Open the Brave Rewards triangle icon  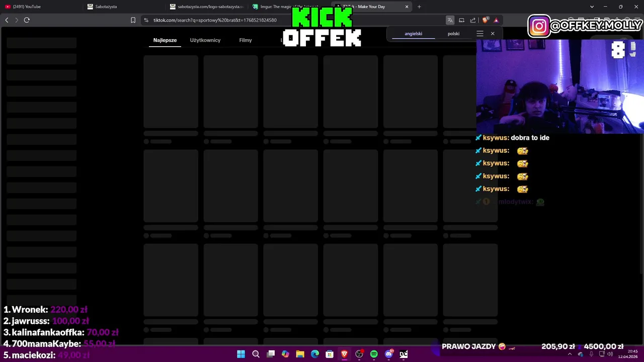click(x=496, y=20)
